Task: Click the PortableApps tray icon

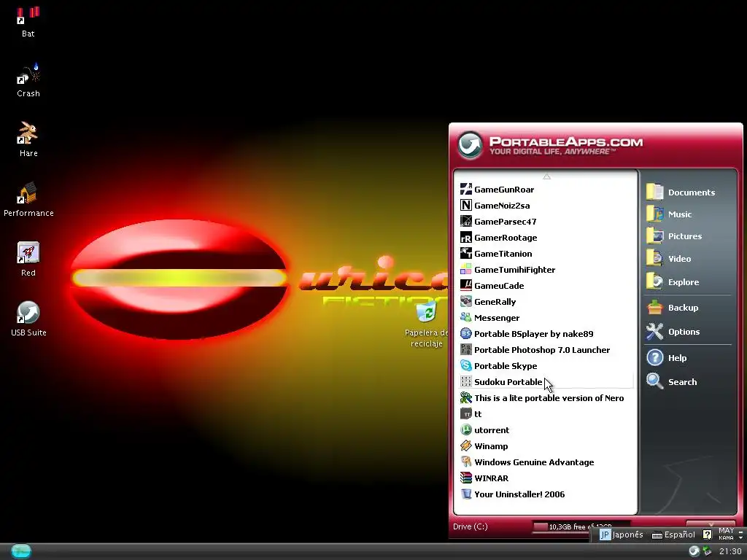Action: click(694, 551)
